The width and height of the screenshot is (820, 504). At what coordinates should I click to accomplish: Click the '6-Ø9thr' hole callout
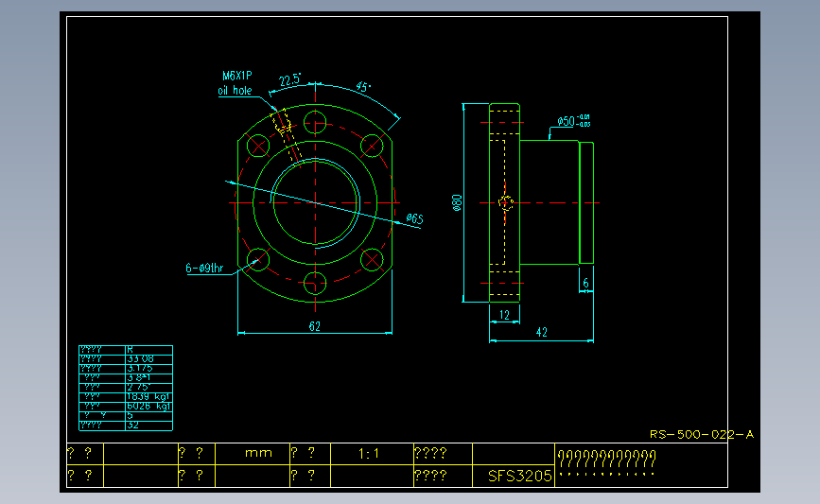click(204, 269)
